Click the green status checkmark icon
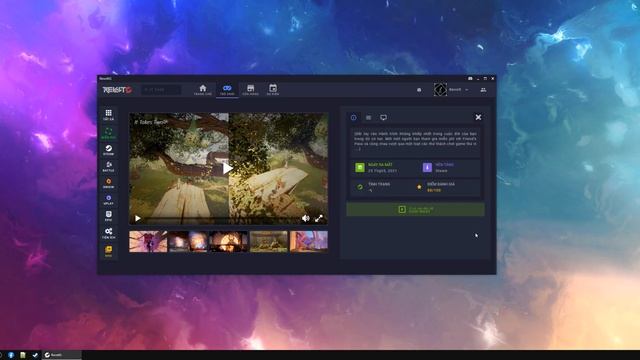Image resolution: width=640 pixels, height=360 pixels. tap(360, 187)
